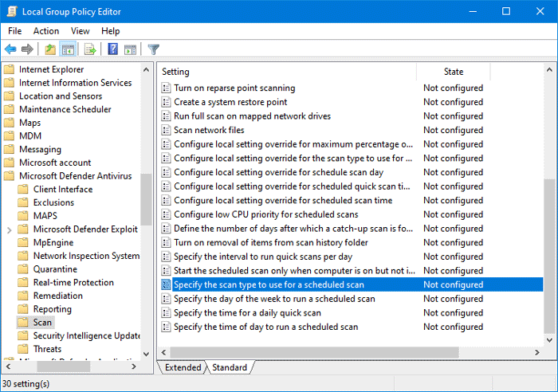Click the Export List toolbar icon
The image size is (558, 392).
tap(90, 49)
